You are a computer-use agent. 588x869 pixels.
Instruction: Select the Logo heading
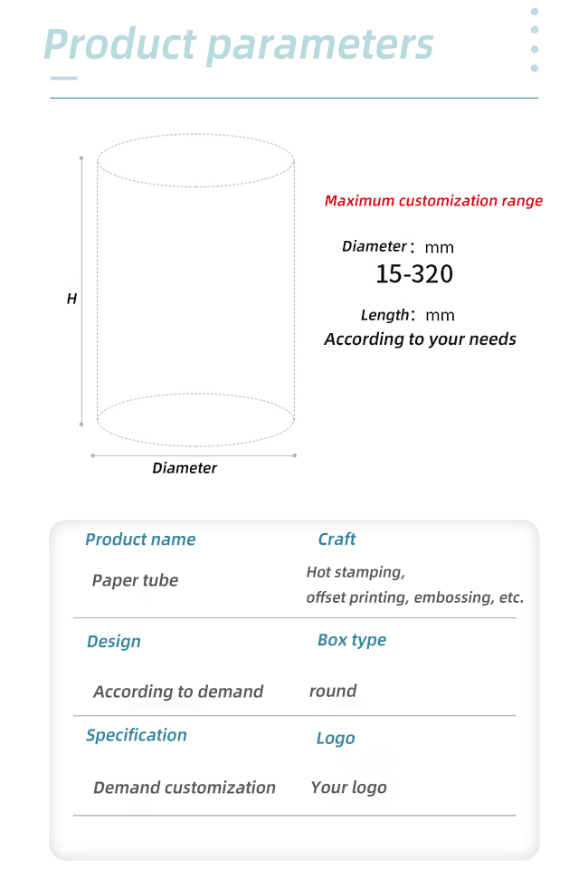tap(336, 739)
